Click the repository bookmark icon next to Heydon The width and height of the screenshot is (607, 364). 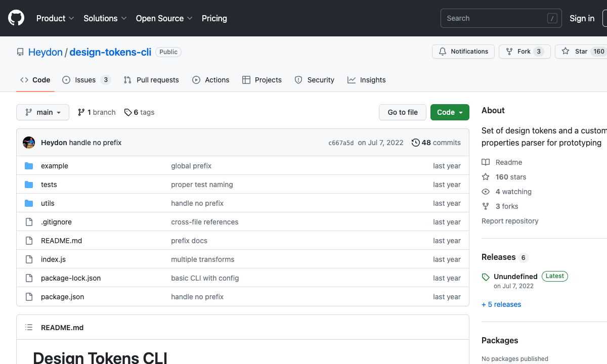click(20, 52)
